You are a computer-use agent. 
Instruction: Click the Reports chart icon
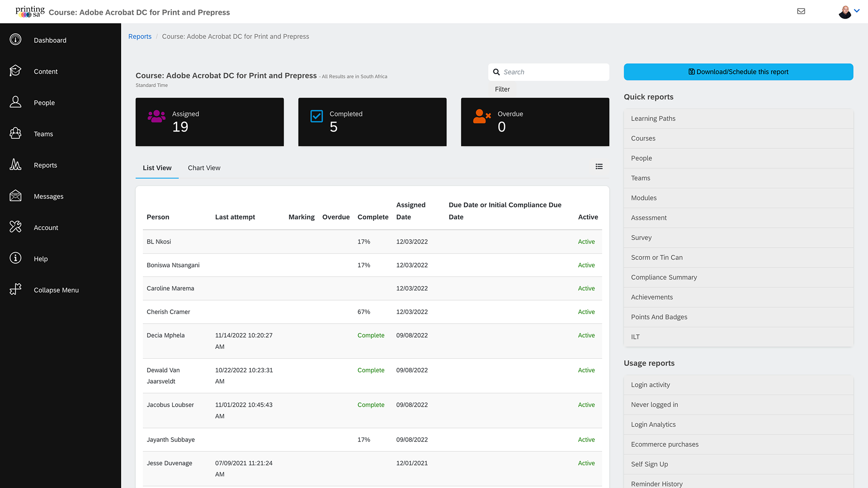(x=15, y=164)
